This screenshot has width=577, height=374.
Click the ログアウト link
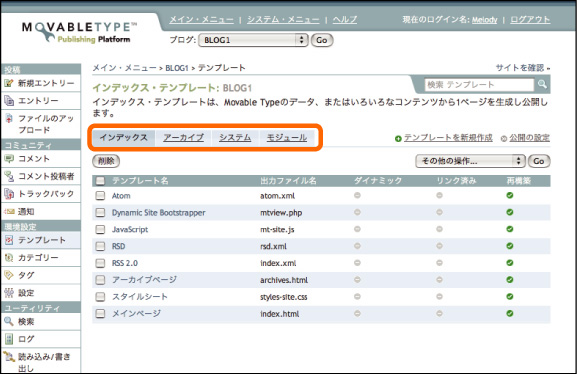530,20
